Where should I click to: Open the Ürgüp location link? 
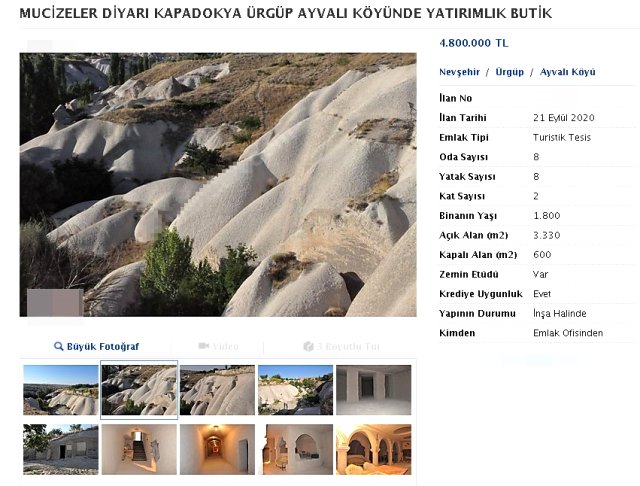pos(509,72)
